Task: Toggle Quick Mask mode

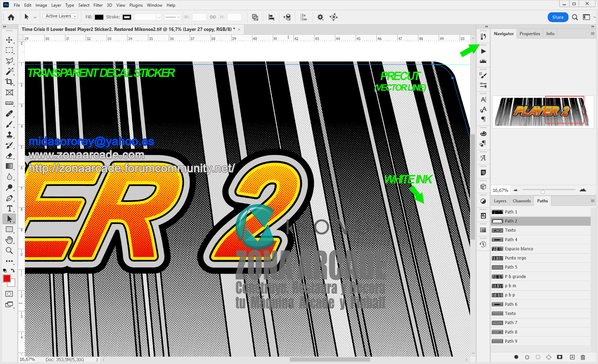Action: pyautogui.click(x=9, y=294)
